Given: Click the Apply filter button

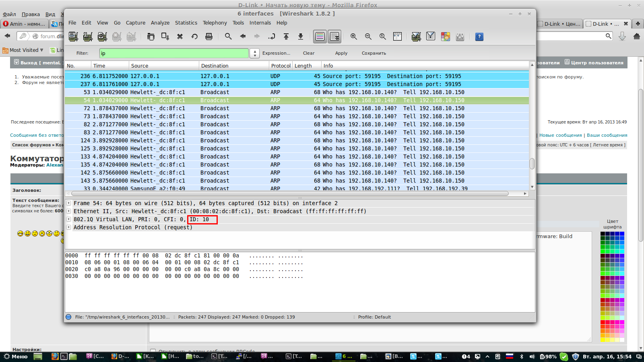Looking at the screenshot, I should (x=341, y=53).
